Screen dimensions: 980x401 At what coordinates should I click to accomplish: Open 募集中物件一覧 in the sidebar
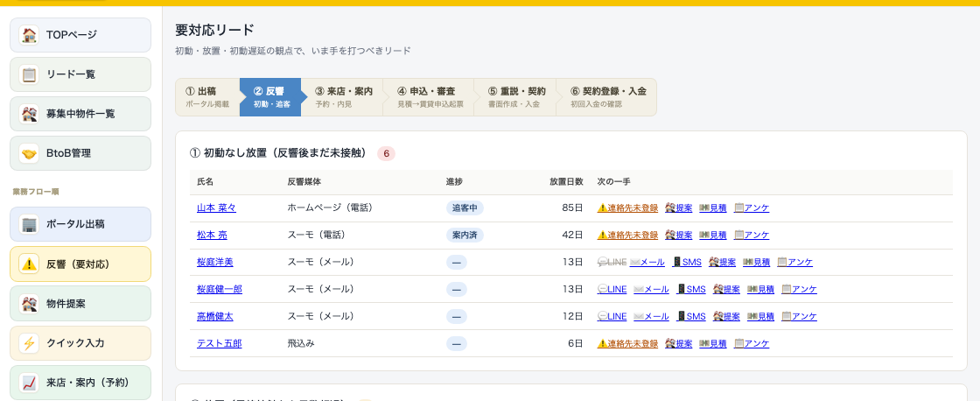[80, 114]
